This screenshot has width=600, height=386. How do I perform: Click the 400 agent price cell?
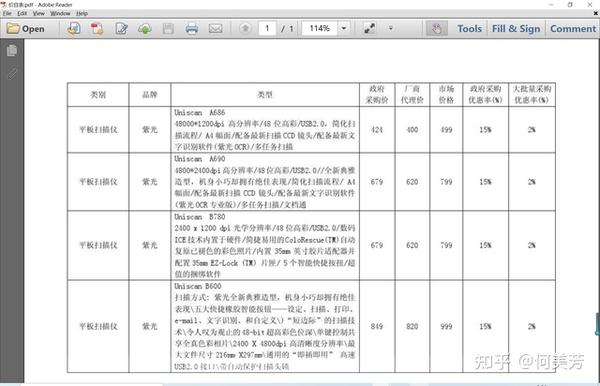pyautogui.click(x=412, y=130)
